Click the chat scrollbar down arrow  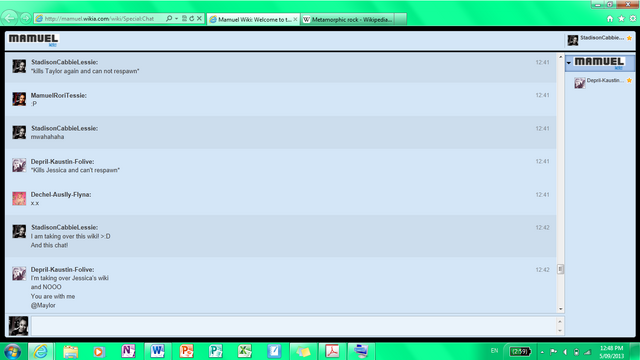tap(560, 309)
